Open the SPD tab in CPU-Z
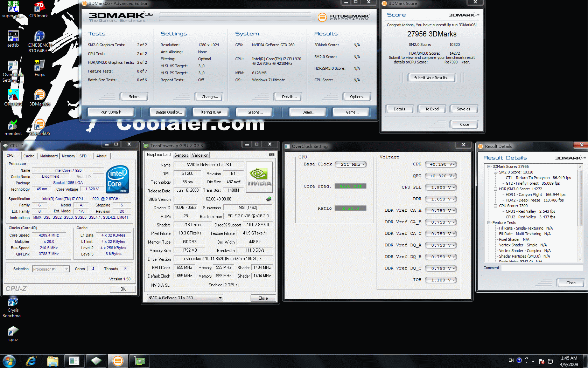The height and width of the screenshot is (368, 588). 83,156
